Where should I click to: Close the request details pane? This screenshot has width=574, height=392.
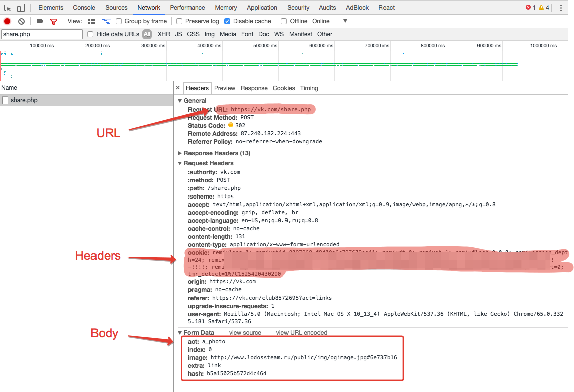178,88
